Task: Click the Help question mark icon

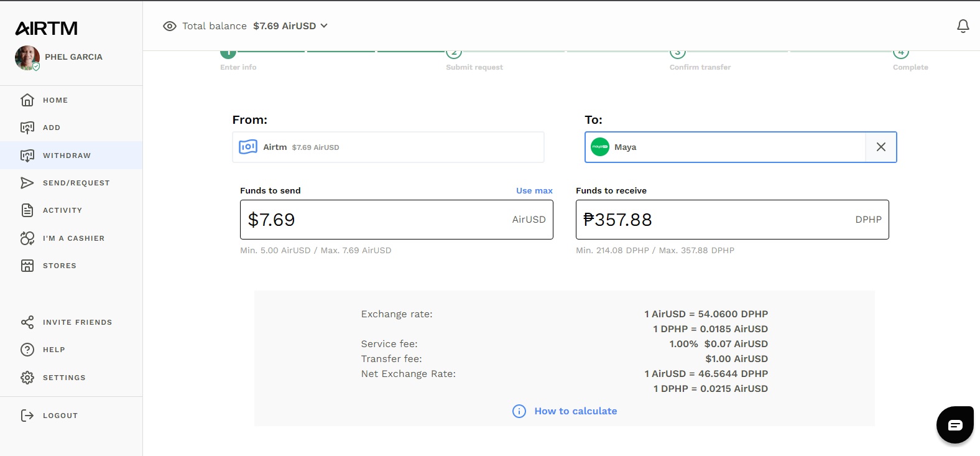Action: [27, 350]
